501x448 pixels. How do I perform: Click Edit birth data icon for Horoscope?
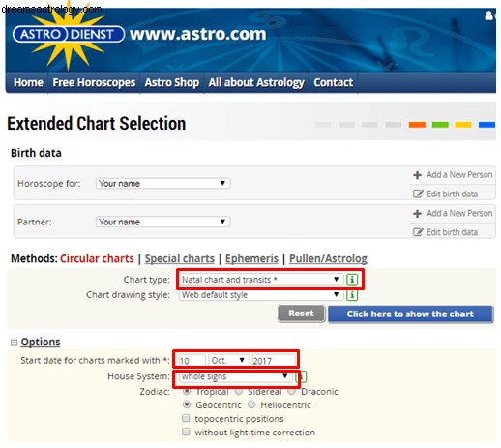[x=418, y=194]
